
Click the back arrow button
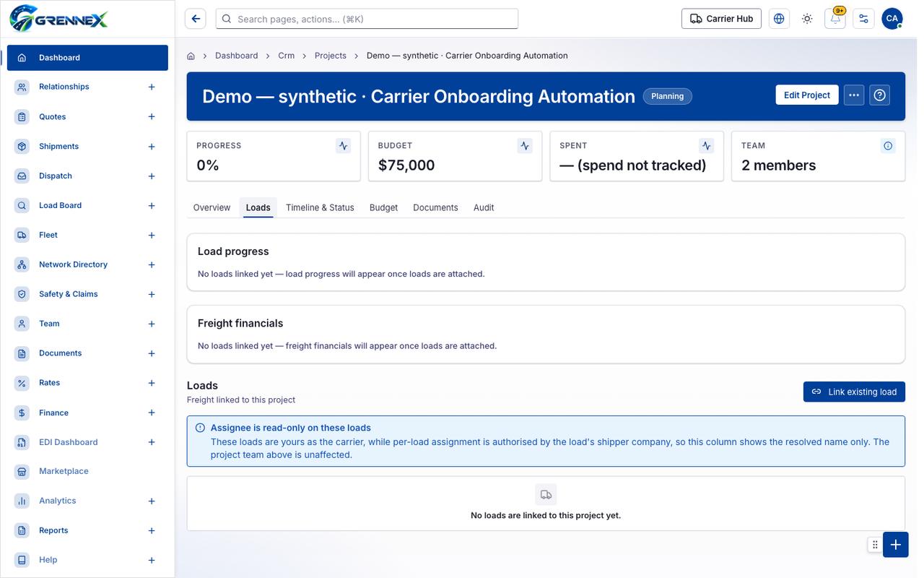(x=196, y=19)
